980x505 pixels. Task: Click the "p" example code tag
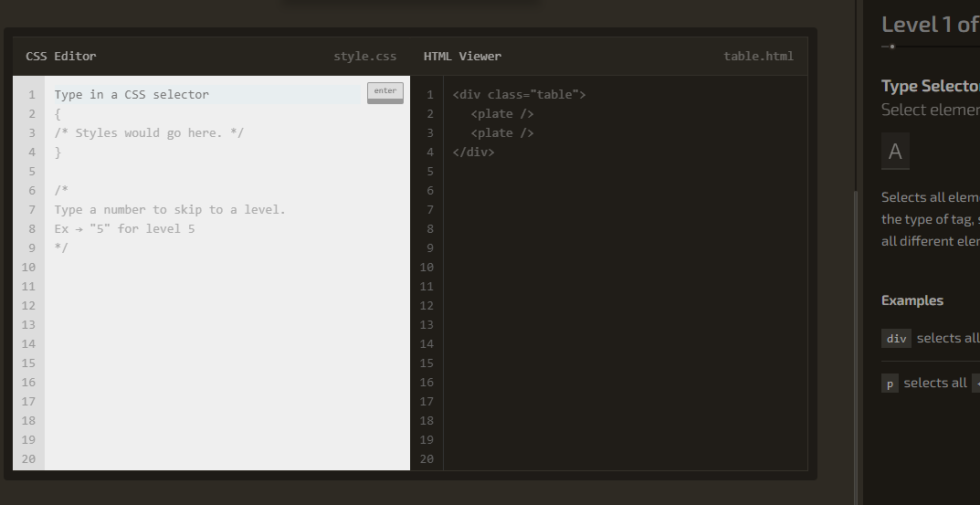890,384
